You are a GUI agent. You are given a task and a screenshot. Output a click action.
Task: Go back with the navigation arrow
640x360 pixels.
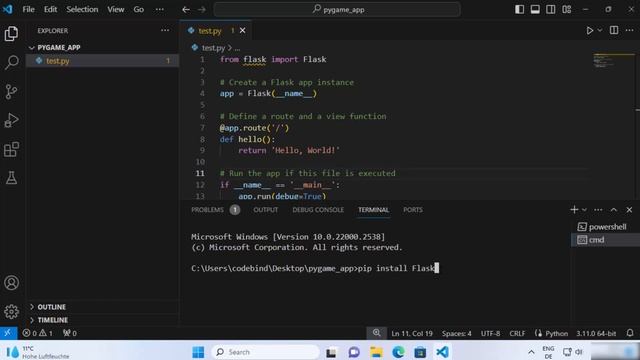[x=186, y=9]
